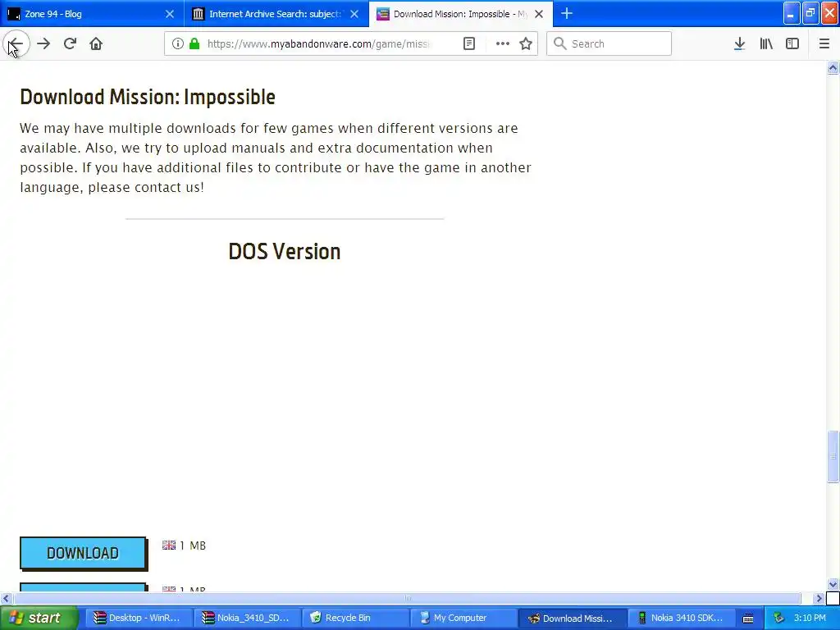Open the downloads arrow panel
Viewport: 840px width, 630px height.
(739, 44)
